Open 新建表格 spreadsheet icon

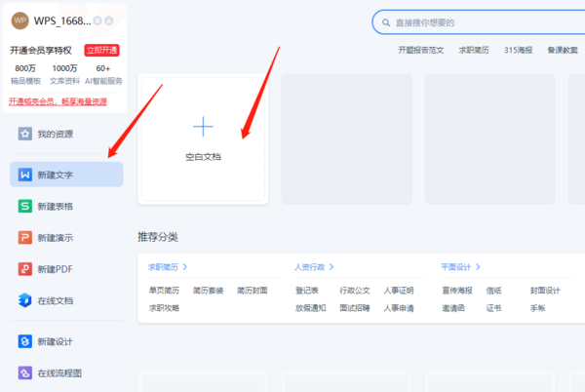[x=25, y=206]
